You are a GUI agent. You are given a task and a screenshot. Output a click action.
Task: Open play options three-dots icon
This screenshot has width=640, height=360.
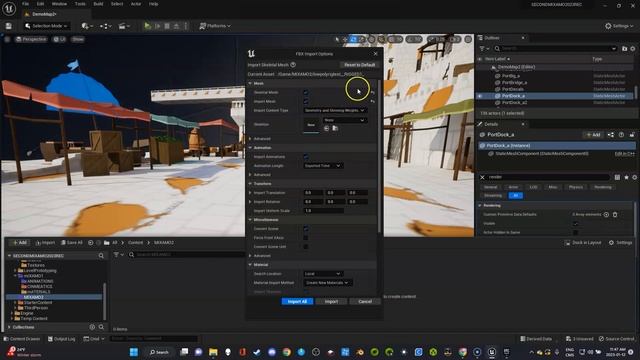(186, 26)
